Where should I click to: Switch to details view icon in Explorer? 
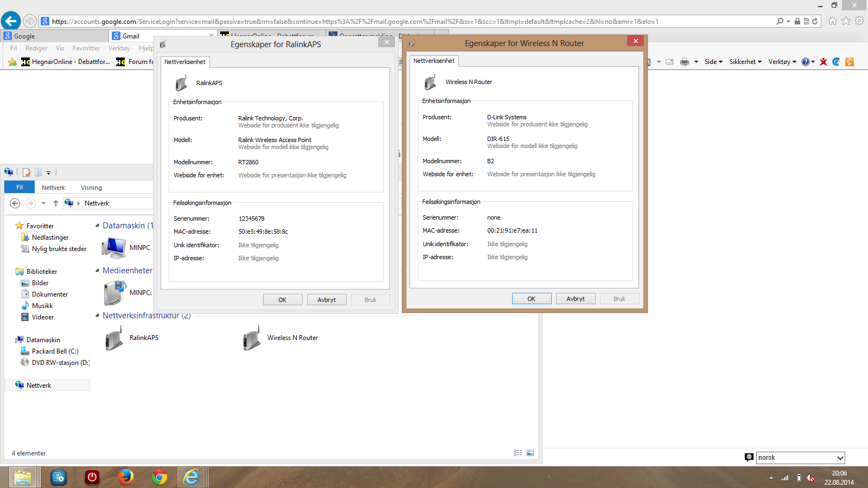(x=518, y=453)
